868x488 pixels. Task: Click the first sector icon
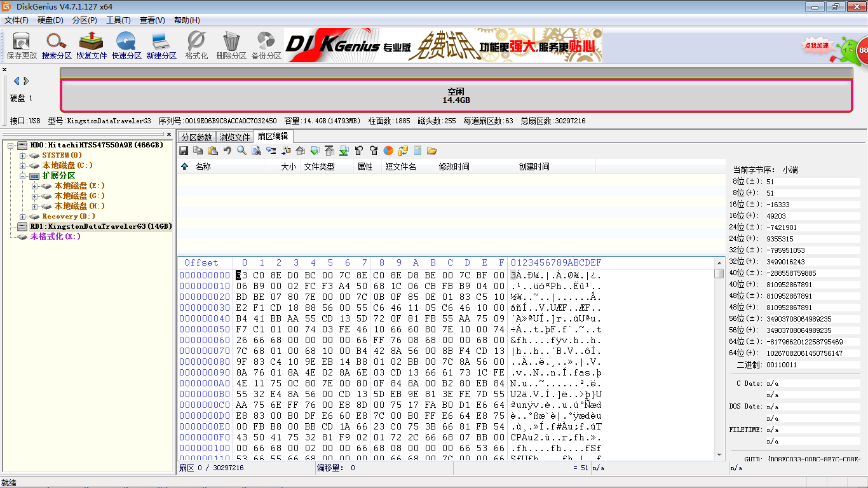click(329, 151)
